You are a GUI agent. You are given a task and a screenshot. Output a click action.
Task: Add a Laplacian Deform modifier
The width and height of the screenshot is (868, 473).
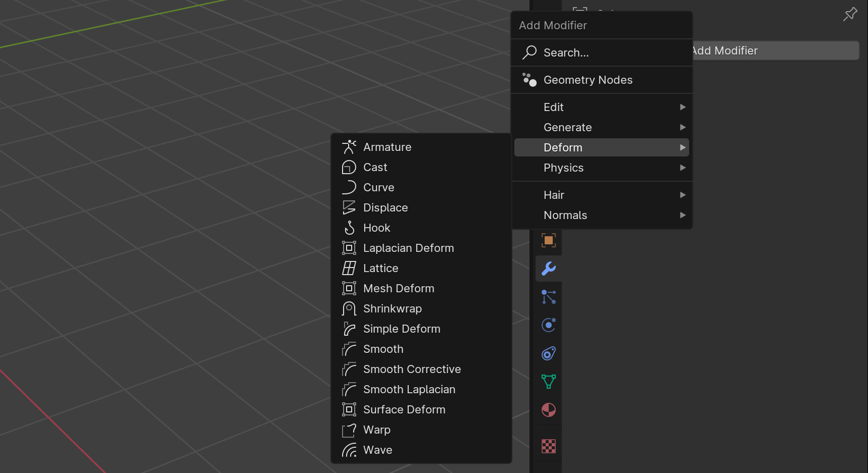pyautogui.click(x=421, y=248)
